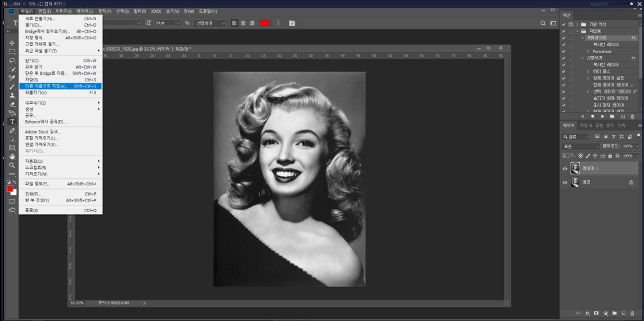Screen dimensions: 644x321
Task: Open the 필터 menu in menu bar
Action: (139, 11)
